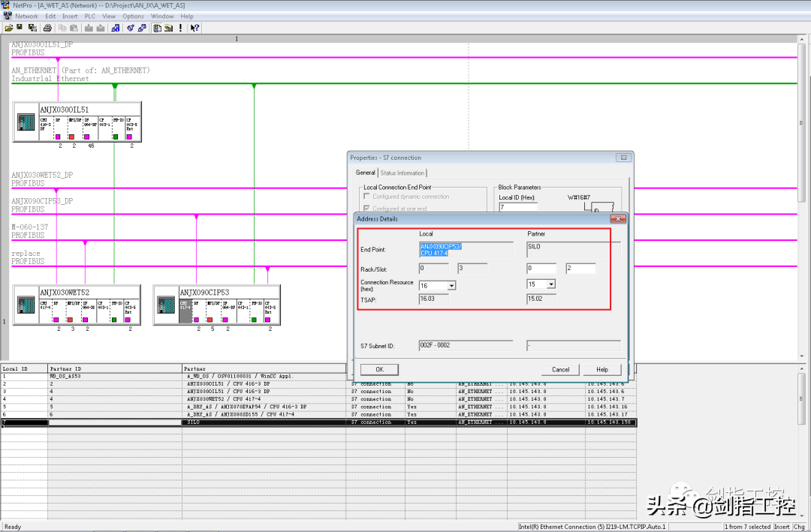Switch to Status Information tab
This screenshot has width=811, height=532.
pos(402,173)
